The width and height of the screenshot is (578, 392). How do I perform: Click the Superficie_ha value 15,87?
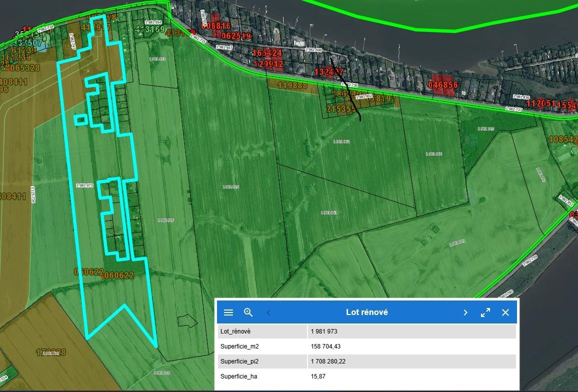(318, 376)
